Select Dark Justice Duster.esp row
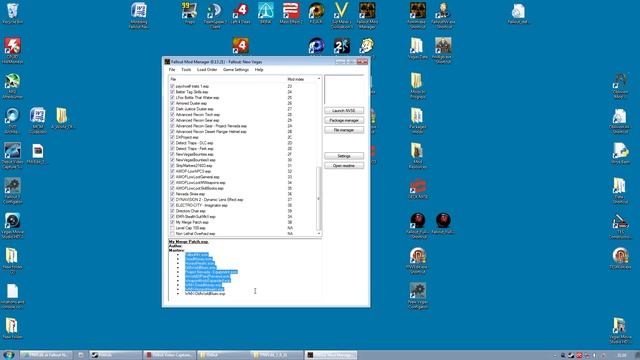This screenshot has height=360, width=640. [195, 109]
